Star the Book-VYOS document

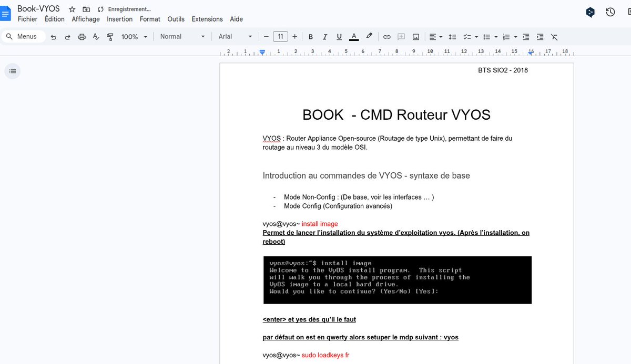point(72,9)
